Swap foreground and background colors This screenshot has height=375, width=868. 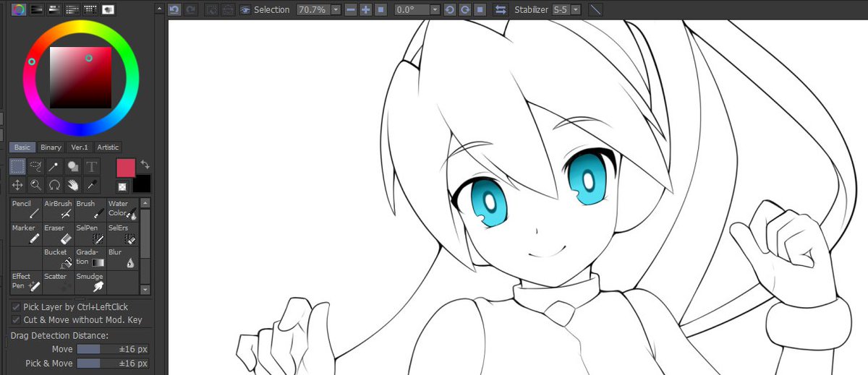point(145,165)
